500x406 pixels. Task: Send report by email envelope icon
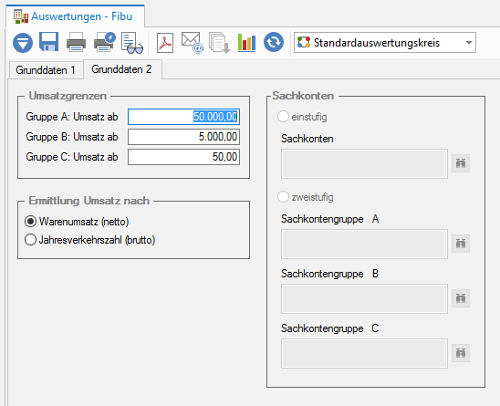(x=192, y=43)
